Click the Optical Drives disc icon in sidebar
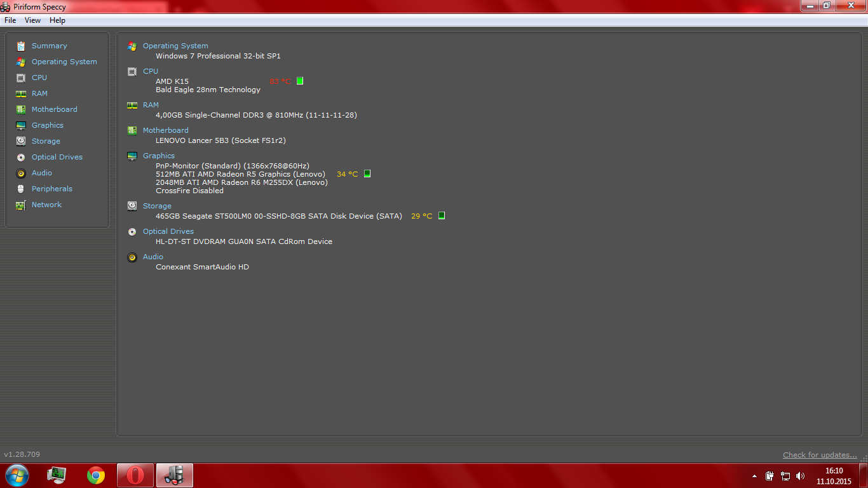The height and width of the screenshot is (488, 868). pos(21,157)
